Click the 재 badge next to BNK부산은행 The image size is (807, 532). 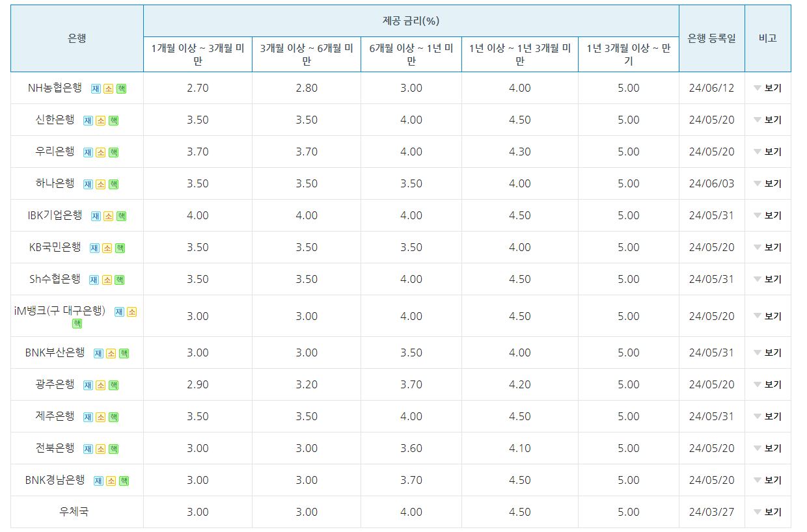pos(98,353)
